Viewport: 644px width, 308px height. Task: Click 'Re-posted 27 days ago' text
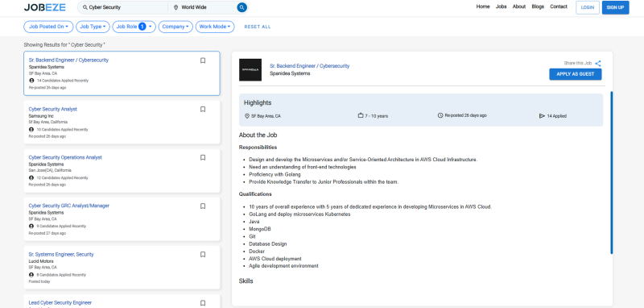coord(47,233)
